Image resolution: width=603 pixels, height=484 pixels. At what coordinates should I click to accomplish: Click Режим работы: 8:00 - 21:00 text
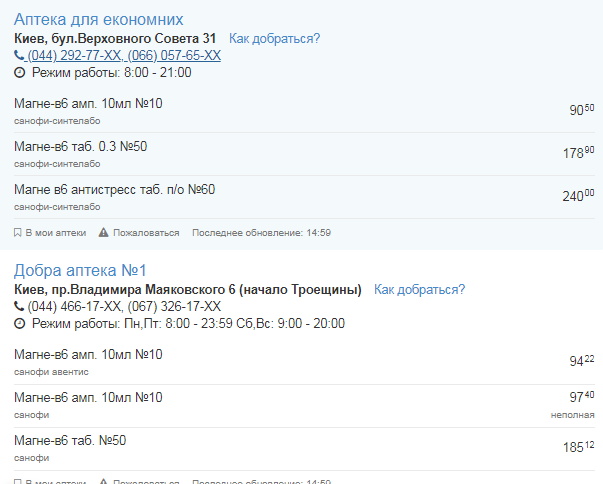pyautogui.click(x=111, y=73)
